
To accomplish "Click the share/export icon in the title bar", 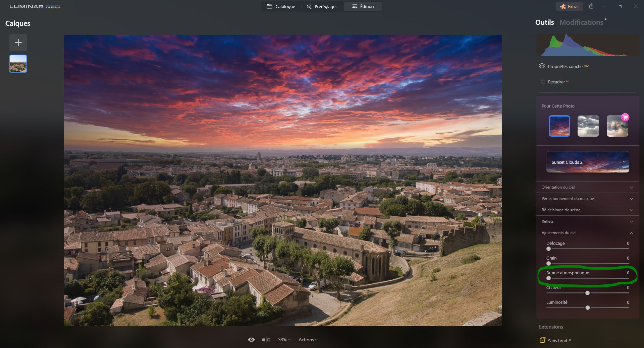I will click(591, 6).
